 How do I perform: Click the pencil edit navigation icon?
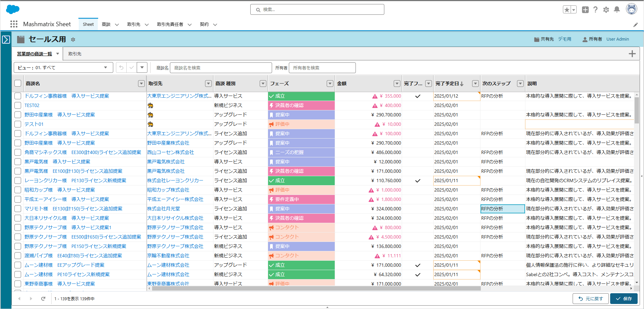(636, 24)
